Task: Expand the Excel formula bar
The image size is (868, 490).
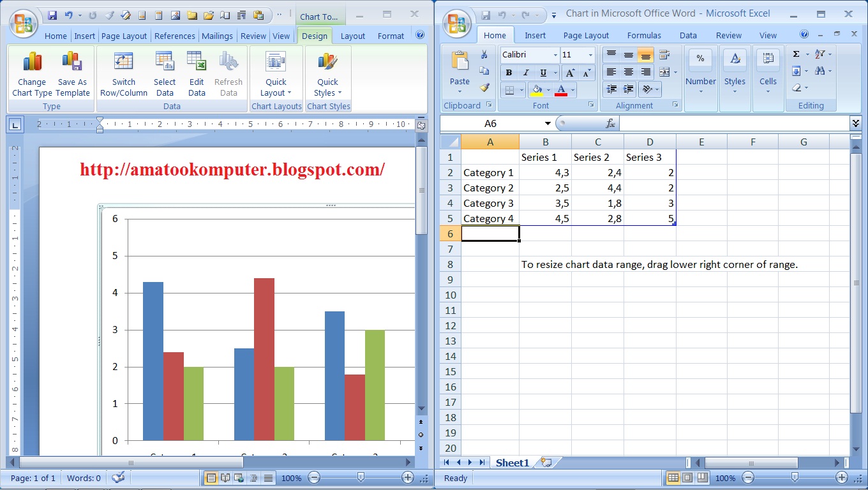Action: tap(856, 123)
